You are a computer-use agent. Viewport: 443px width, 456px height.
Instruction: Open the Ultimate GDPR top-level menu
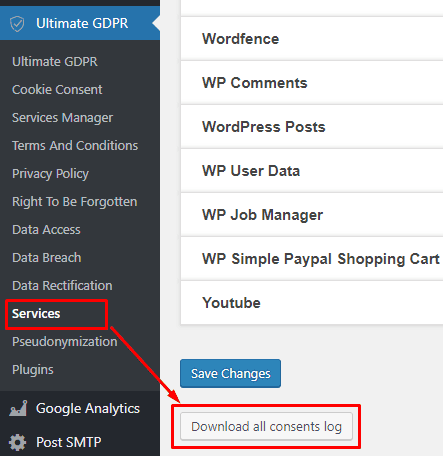(x=80, y=23)
